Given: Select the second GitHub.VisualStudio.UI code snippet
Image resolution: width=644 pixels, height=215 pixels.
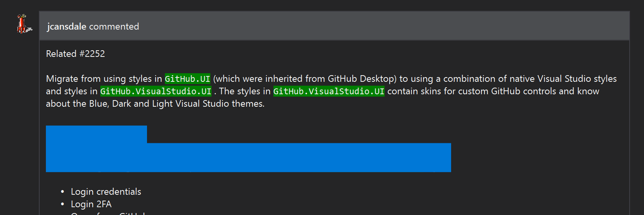Looking at the screenshot, I should (329, 91).
